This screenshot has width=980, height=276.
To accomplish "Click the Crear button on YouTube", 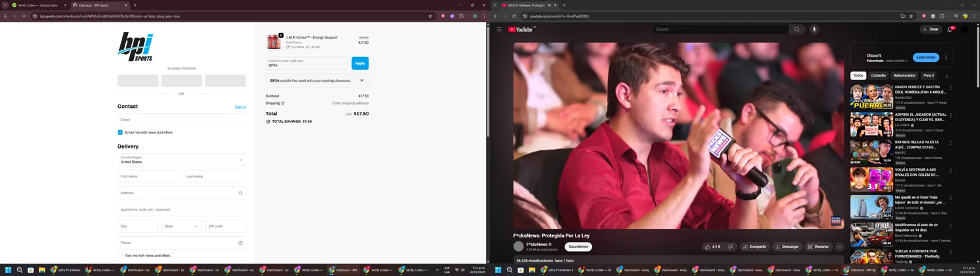I will tap(930, 29).
